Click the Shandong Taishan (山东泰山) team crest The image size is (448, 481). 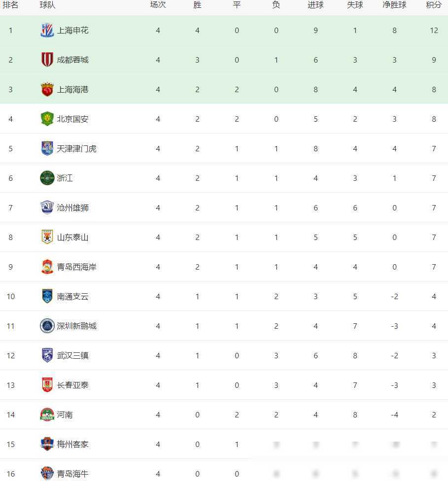[x=47, y=237]
